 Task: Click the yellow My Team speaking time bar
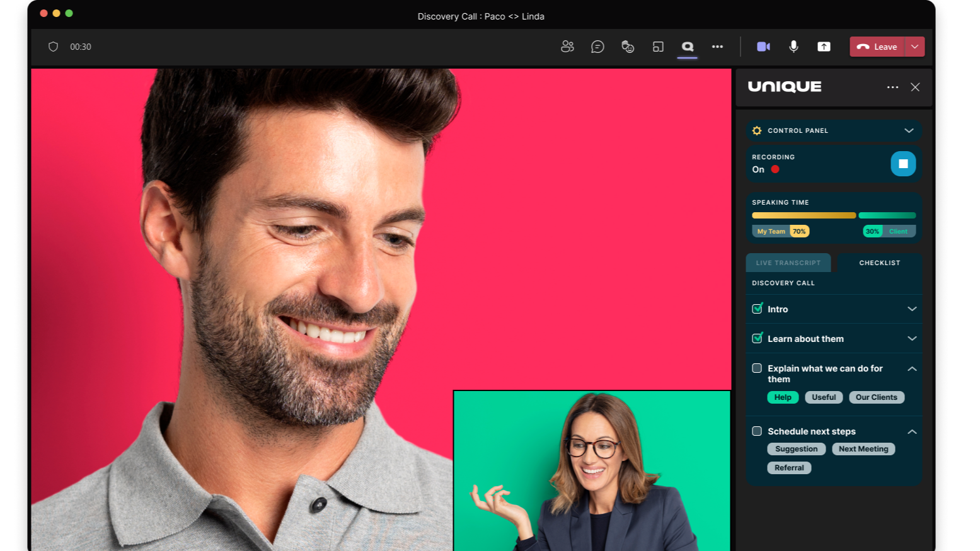(804, 215)
